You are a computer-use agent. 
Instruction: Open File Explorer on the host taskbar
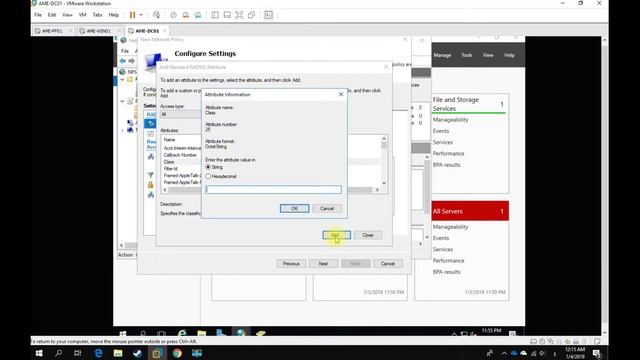[118, 353]
